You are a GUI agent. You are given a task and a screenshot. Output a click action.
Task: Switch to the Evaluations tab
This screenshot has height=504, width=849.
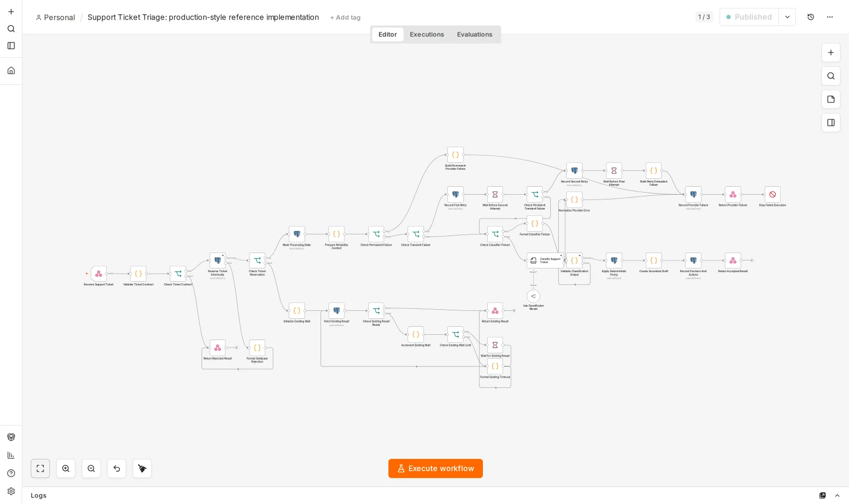point(474,34)
